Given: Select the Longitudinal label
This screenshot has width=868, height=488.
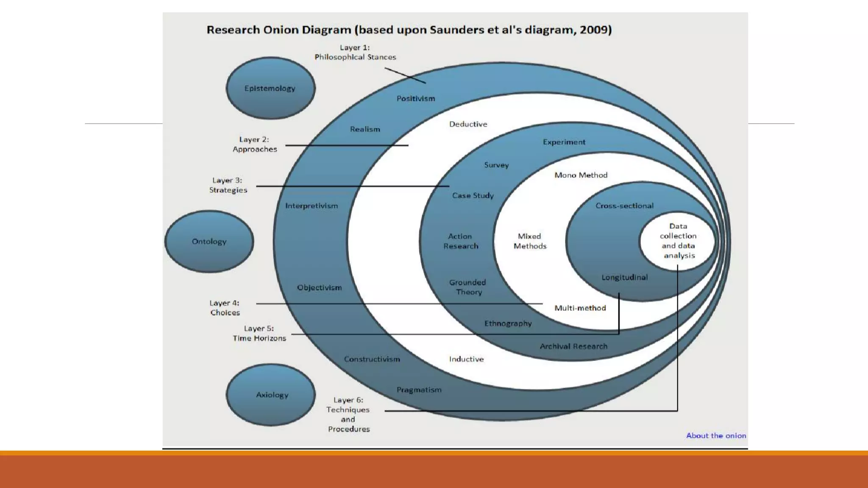Looking at the screenshot, I should pyautogui.click(x=625, y=277).
